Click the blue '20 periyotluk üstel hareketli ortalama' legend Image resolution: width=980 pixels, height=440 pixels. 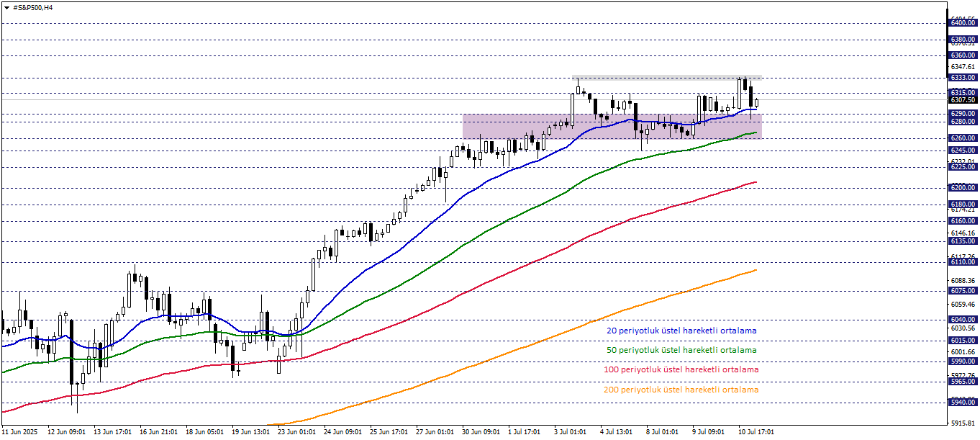click(x=681, y=331)
